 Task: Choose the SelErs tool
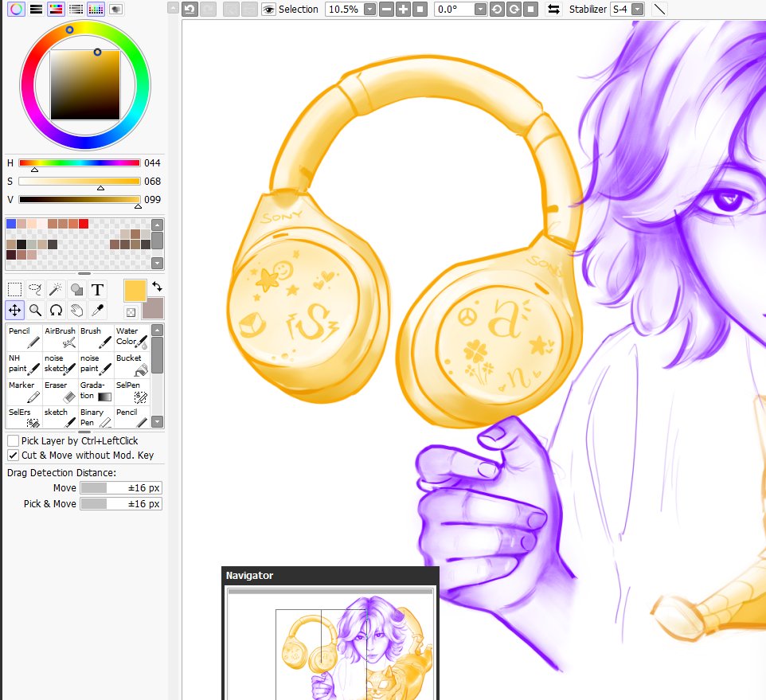24,417
